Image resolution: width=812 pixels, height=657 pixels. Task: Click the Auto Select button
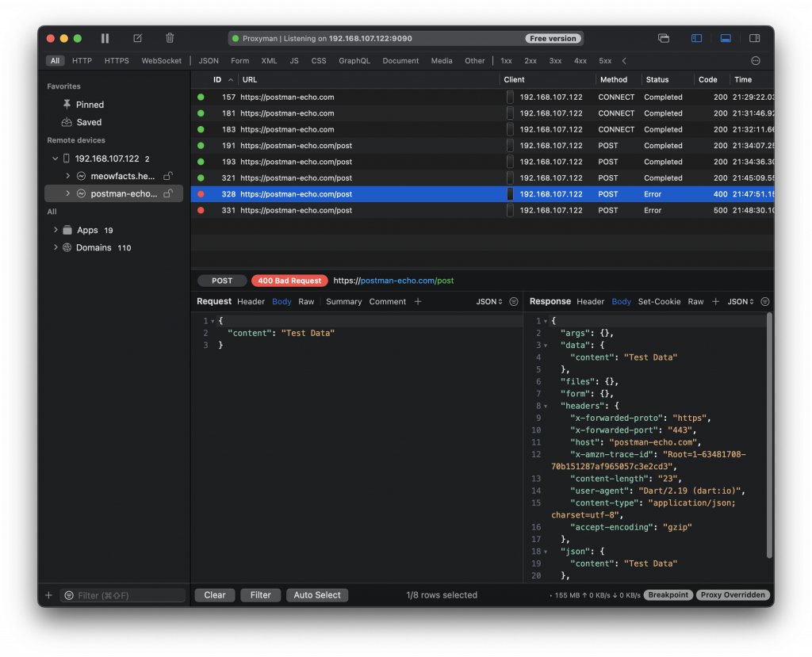[317, 595]
